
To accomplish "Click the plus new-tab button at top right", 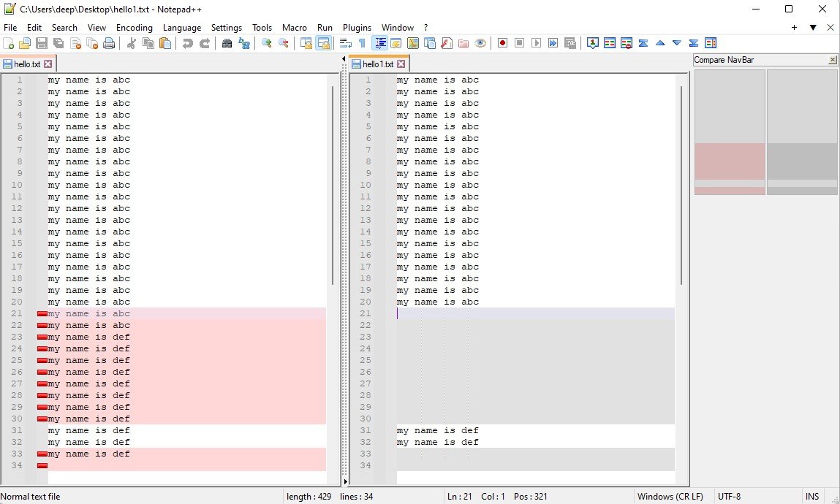I will (x=795, y=27).
